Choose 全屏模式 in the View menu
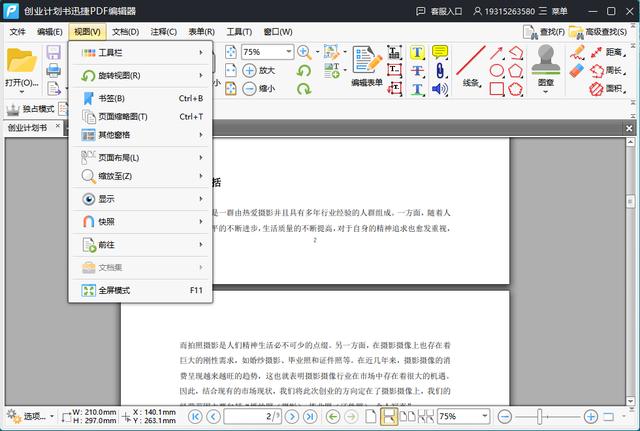Image resolution: width=640 pixels, height=431 pixels. (141, 290)
